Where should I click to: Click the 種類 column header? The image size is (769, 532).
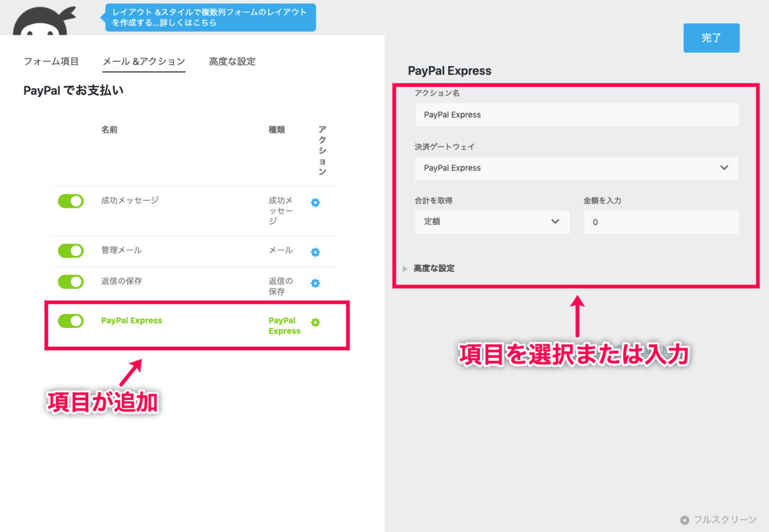(x=277, y=130)
